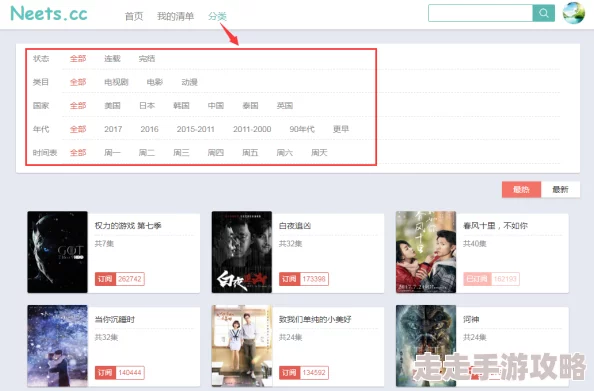The image size is (594, 391).
Task: Click the search magnifier icon button
Action: pyautogui.click(x=544, y=13)
